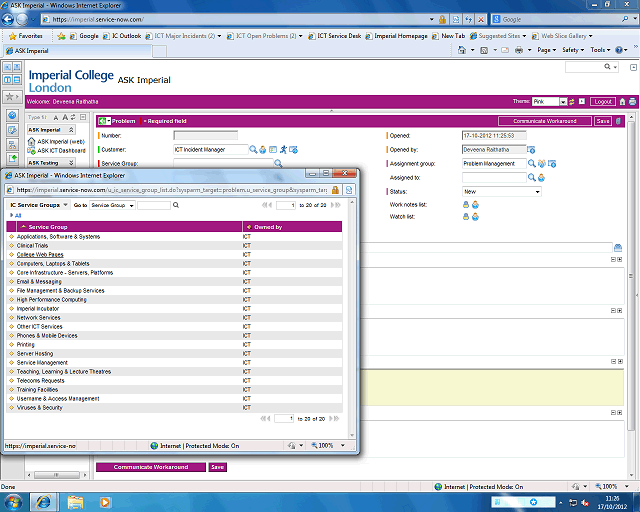Image resolution: width=640 pixels, height=512 pixels.
Task: Click the search magnifier in the Service Groups popup
Action: point(176,205)
